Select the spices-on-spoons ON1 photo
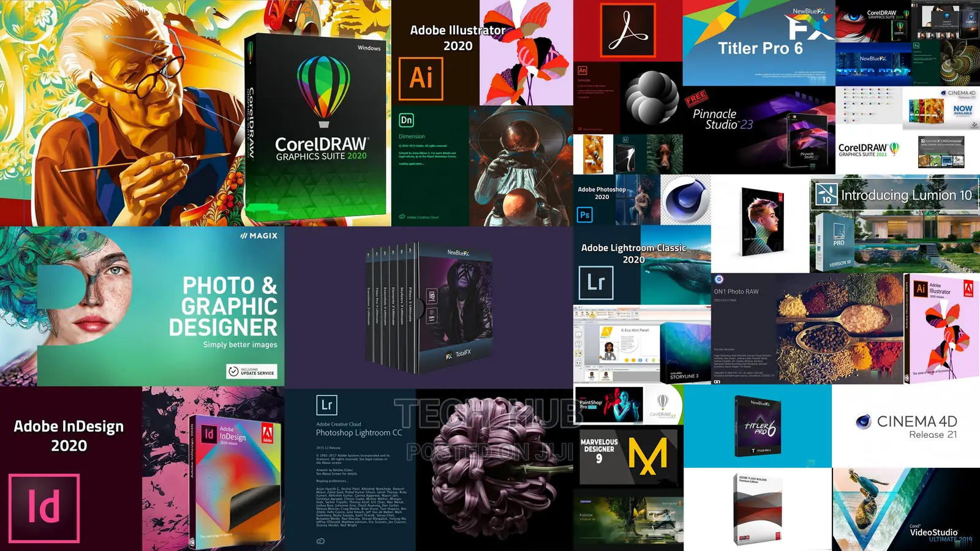The width and height of the screenshot is (980, 551). click(840, 329)
